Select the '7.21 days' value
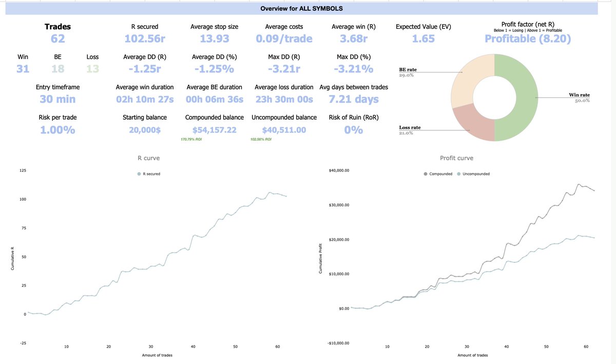616x364 pixels. [x=353, y=99]
